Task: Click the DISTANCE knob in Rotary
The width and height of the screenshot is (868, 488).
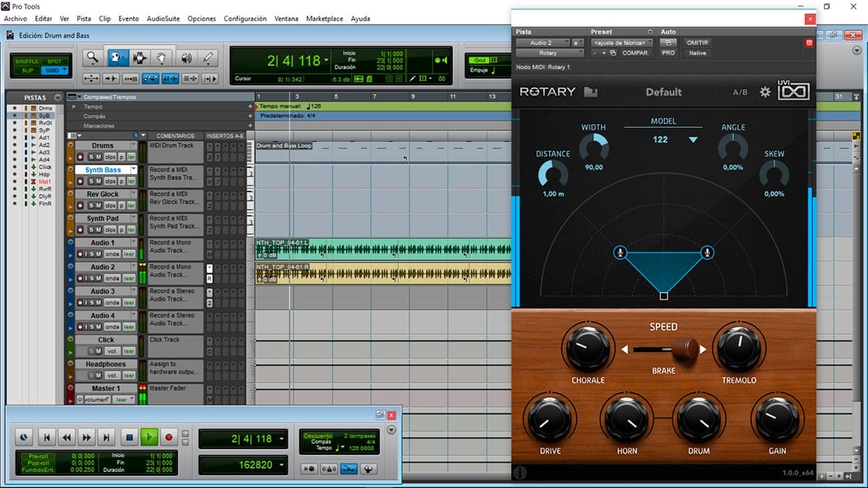Action: (553, 174)
